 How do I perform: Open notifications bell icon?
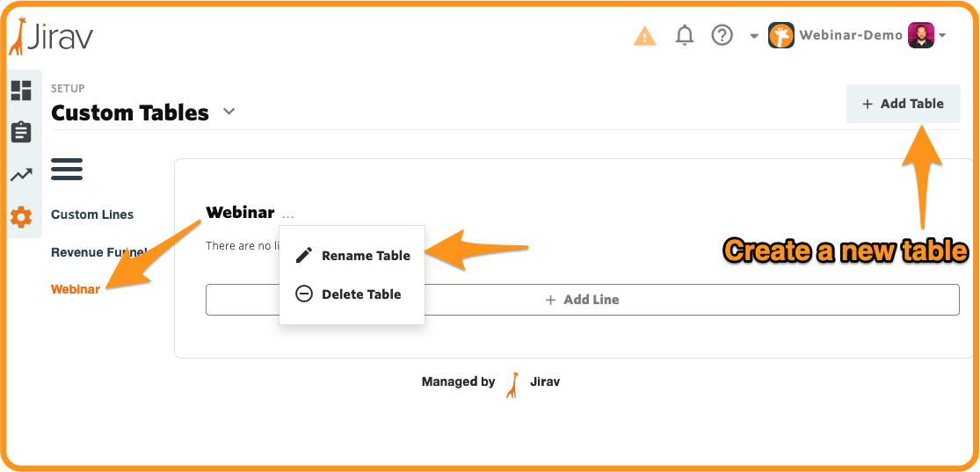(685, 35)
